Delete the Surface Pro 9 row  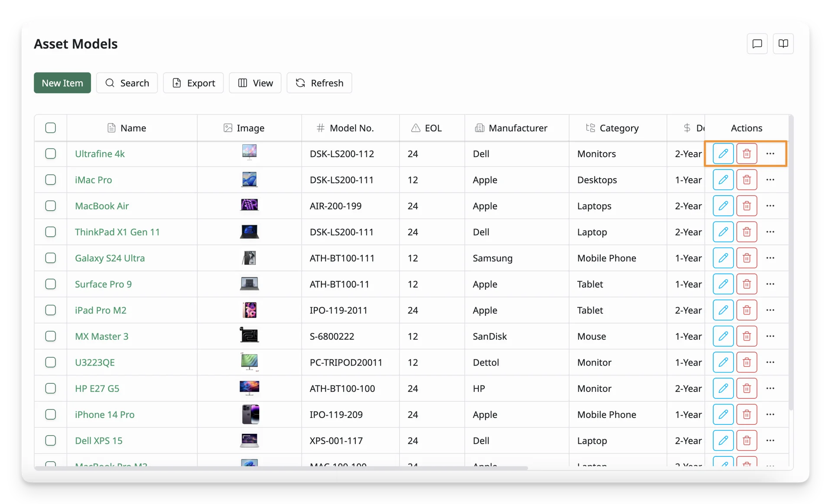tap(747, 284)
